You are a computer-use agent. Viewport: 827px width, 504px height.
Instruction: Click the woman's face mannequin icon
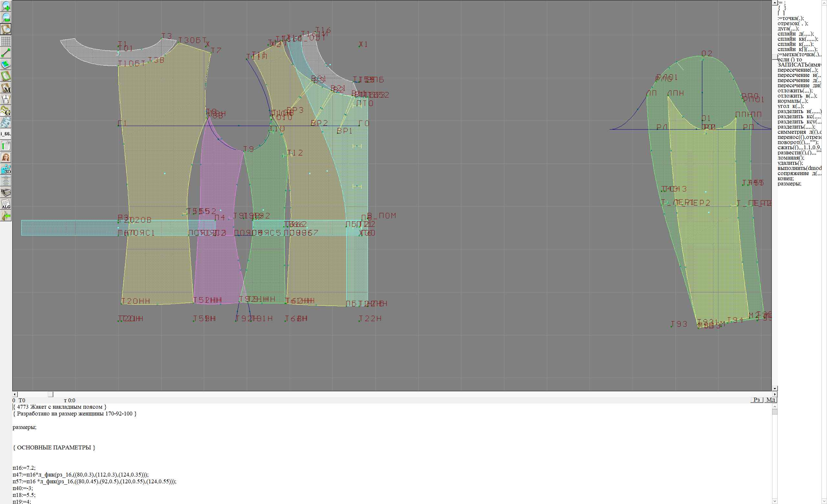click(x=6, y=157)
